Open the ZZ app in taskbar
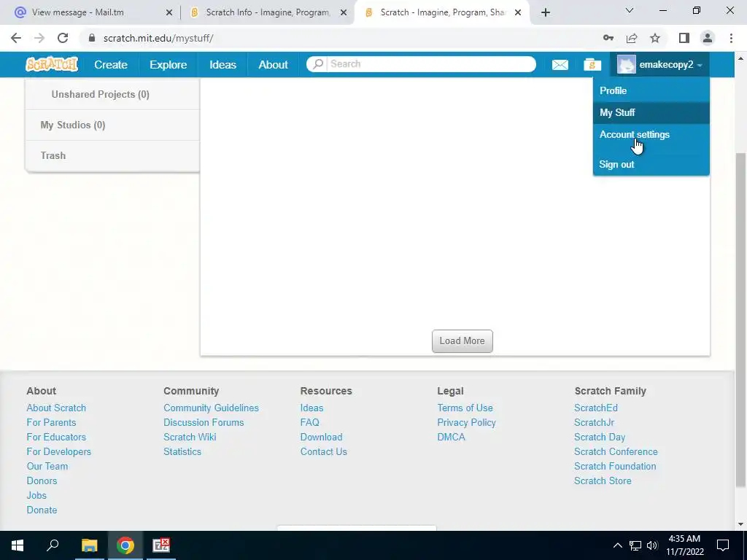Screen dimensions: 747x560 [x=161, y=545]
